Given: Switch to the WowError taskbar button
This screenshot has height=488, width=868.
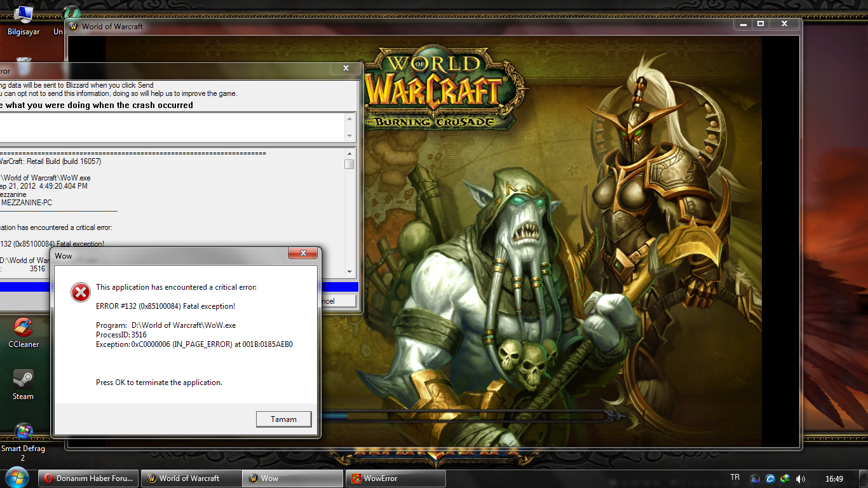Looking at the screenshot, I should [395, 478].
